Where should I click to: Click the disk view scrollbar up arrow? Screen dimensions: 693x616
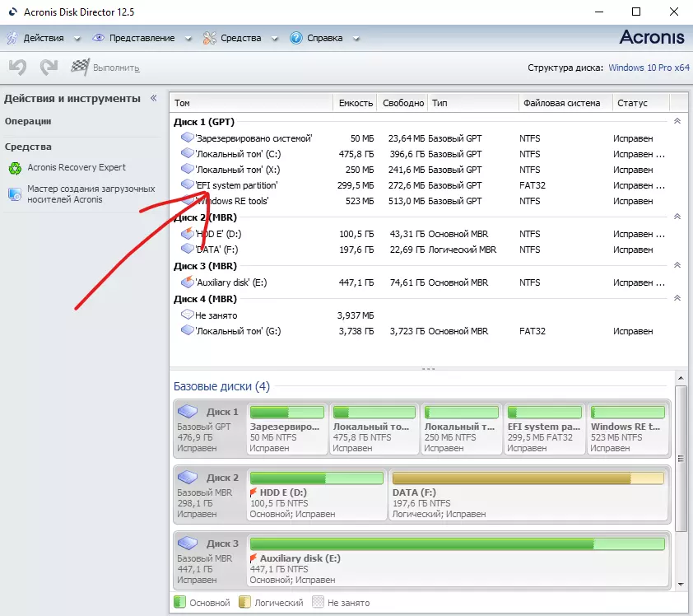pos(681,378)
